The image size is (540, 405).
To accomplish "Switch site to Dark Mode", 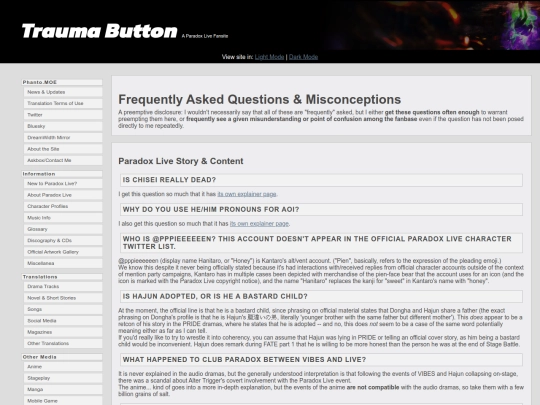I will pos(303,57).
